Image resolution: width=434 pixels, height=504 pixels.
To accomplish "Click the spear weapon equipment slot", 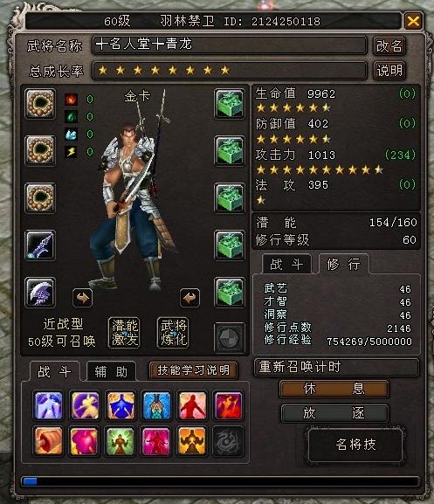I will pos(40,245).
